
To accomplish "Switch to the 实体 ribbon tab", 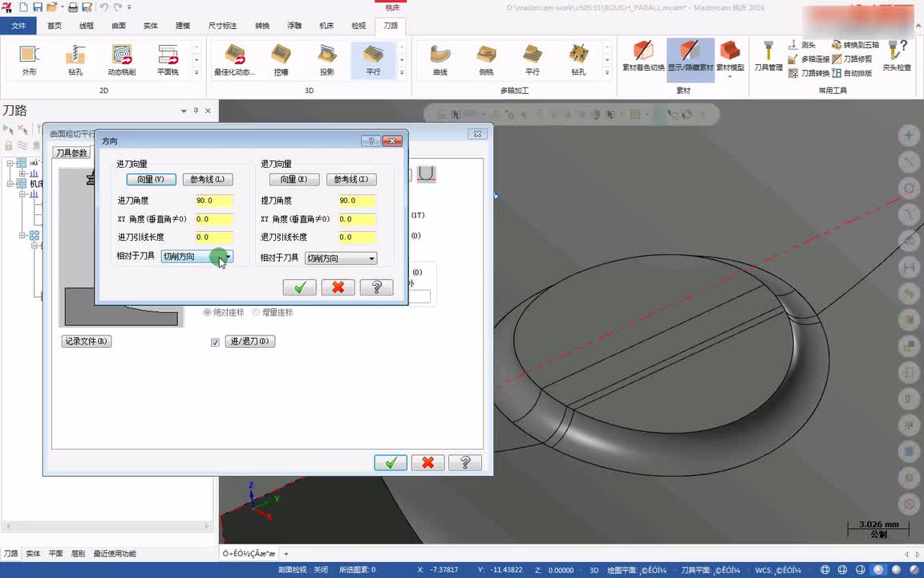I will (x=150, y=26).
